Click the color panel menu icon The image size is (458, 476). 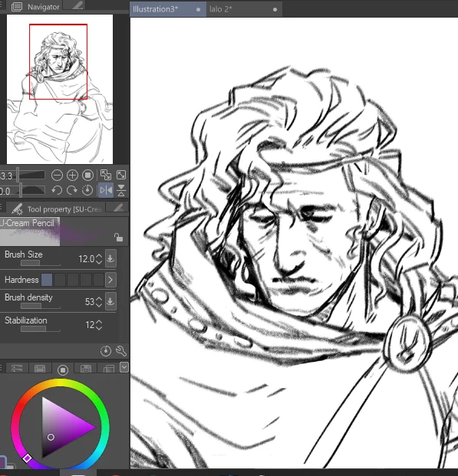click(2, 368)
